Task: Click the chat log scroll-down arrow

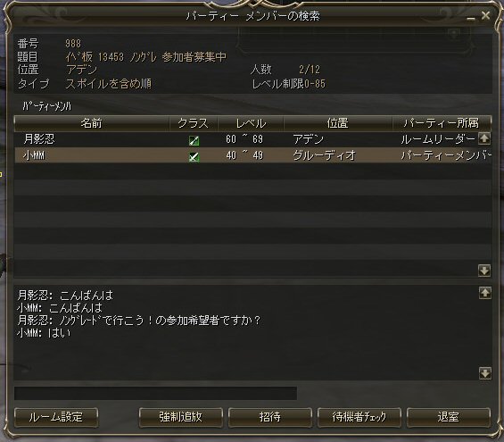Action: pyautogui.click(x=484, y=373)
